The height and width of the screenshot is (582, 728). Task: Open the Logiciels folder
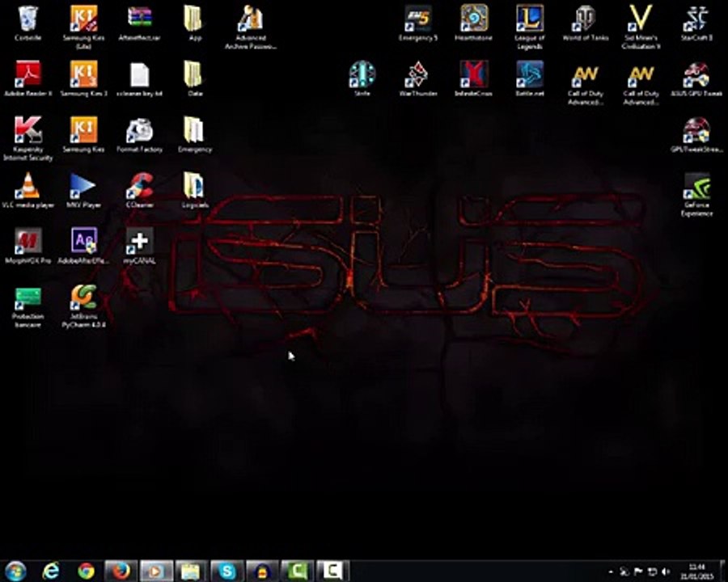tap(194, 190)
